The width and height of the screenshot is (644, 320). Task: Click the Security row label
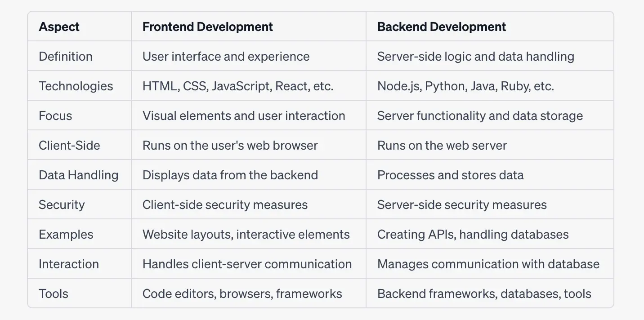click(x=62, y=205)
